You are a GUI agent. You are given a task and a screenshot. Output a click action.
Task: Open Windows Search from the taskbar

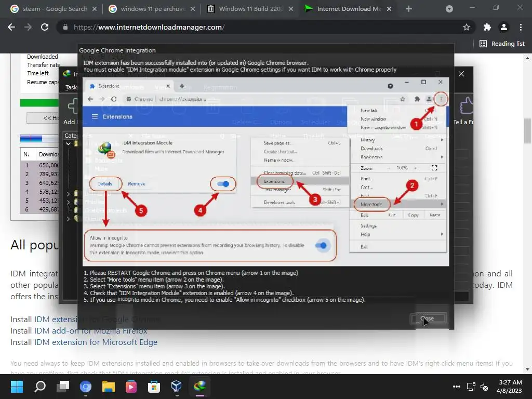(40, 387)
